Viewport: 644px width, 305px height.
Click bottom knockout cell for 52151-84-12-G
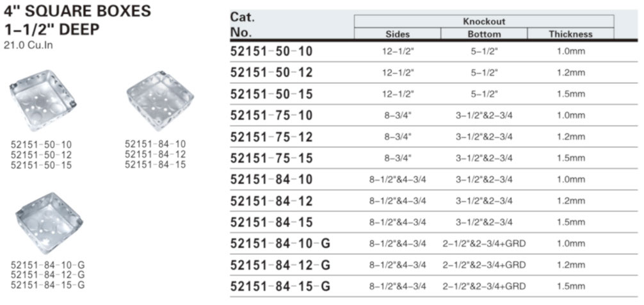(484, 265)
